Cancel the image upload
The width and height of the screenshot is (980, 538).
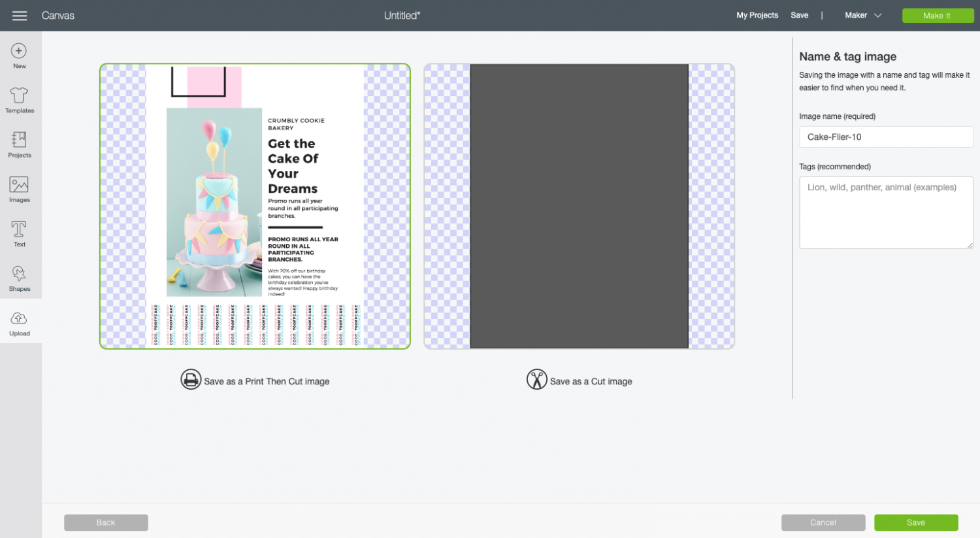(823, 522)
